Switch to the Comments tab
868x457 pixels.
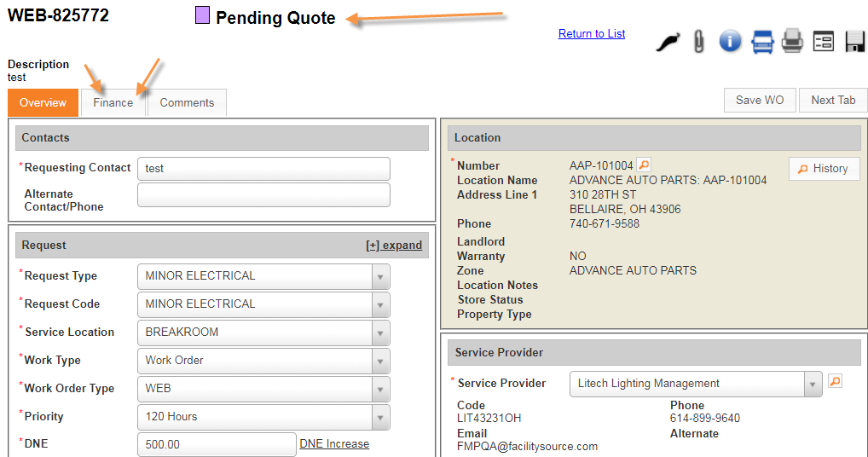187,102
